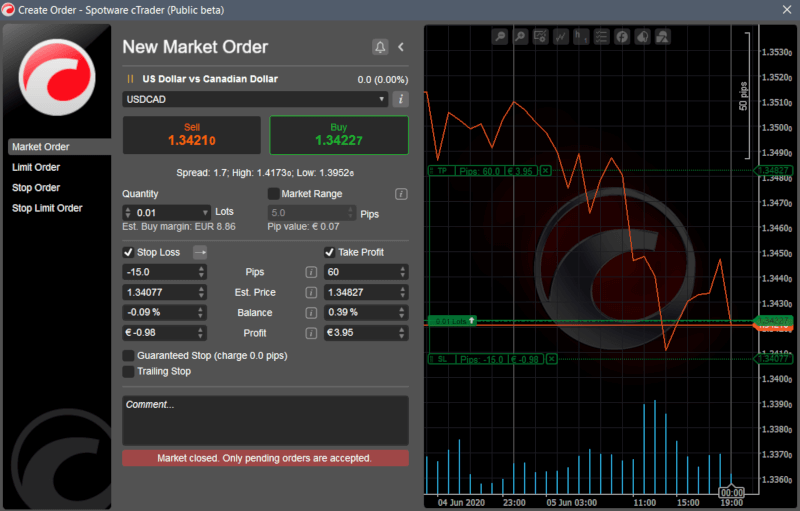Click inside the Comment text box

265,420
